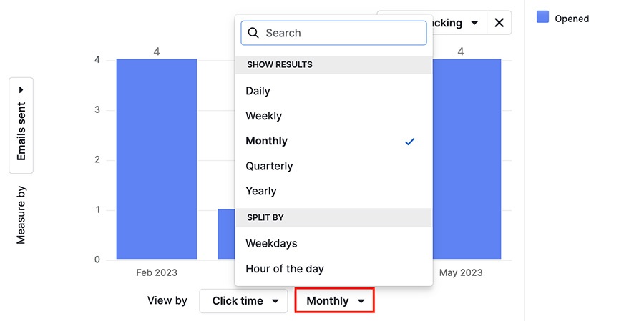Image resolution: width=644 pixels, height=321 pixels.
Task: Select the Monthly results option
Action: click(267, 141)
